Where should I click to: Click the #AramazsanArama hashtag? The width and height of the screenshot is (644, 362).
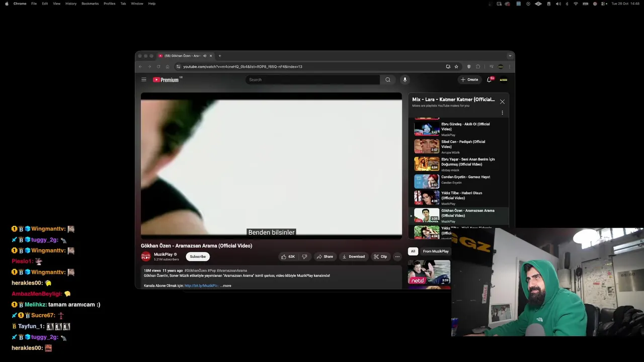pyautogui.click(x=231, y=270)
